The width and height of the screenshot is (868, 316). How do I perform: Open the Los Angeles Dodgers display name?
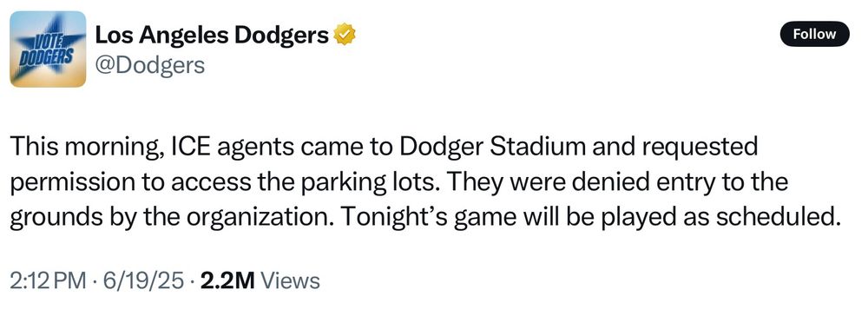tap(213, 36)
